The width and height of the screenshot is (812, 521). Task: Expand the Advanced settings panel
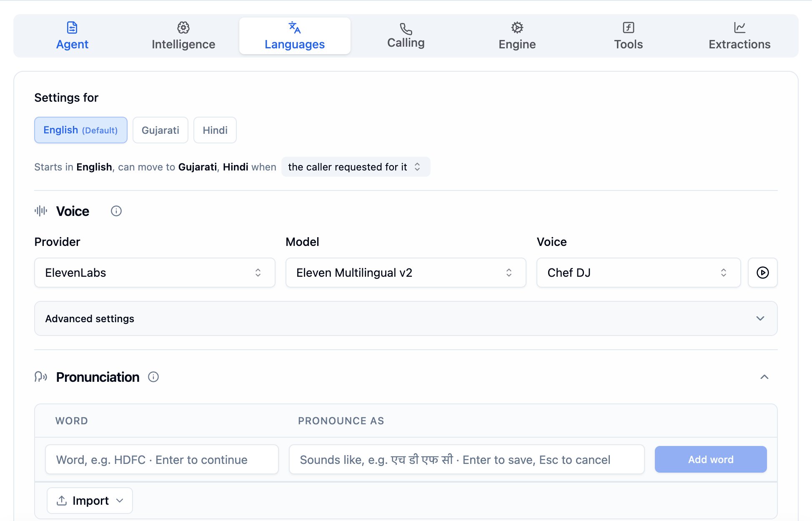click(x=406, y=318)
